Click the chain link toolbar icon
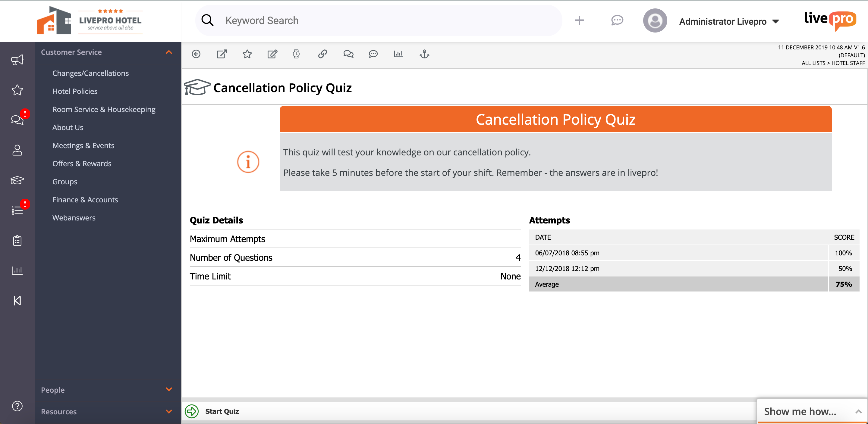Screen dimensions: 868x424 point(322,54)
